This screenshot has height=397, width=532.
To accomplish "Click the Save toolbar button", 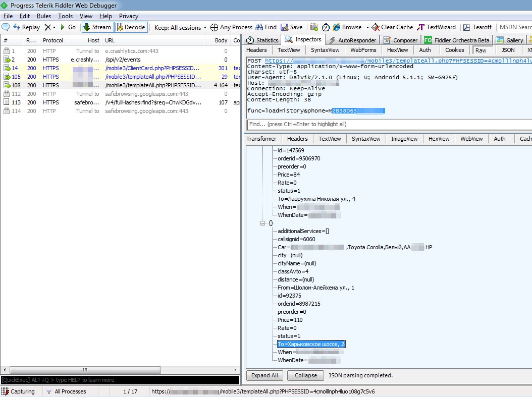I will 291,27.
